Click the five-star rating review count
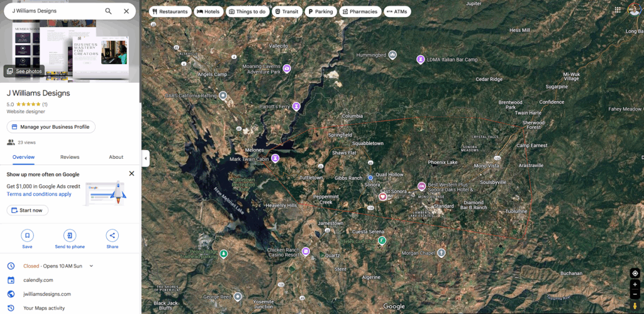The height and width of the screenshot is (314, 644). 45,104
